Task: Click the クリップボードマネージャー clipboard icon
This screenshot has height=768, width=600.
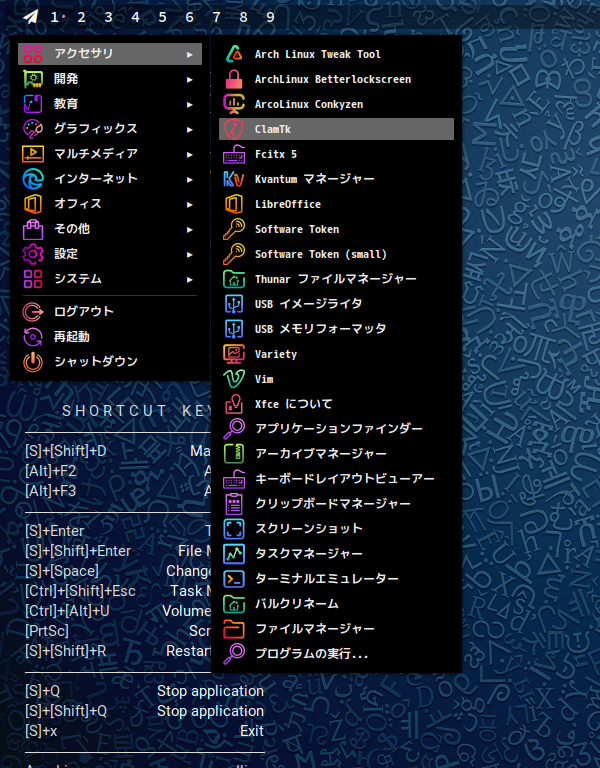Action: [x=234, y=504]
